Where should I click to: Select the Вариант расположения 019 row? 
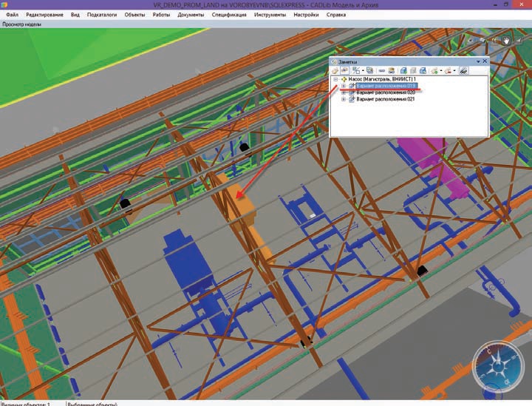click(386, 86)
